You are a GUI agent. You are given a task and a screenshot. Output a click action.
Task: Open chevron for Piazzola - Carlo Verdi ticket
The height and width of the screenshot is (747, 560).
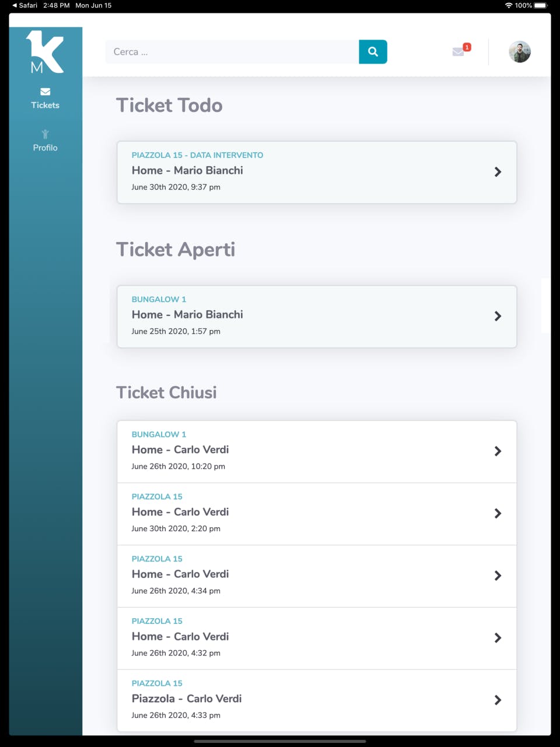[x=498, y=700]
